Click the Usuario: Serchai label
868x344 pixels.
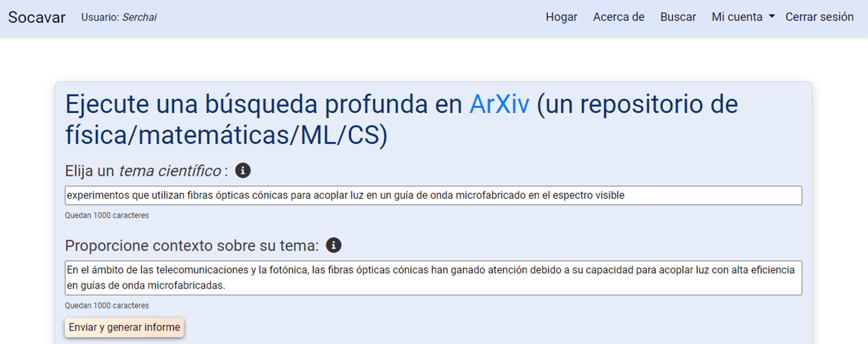click(119, 17)
